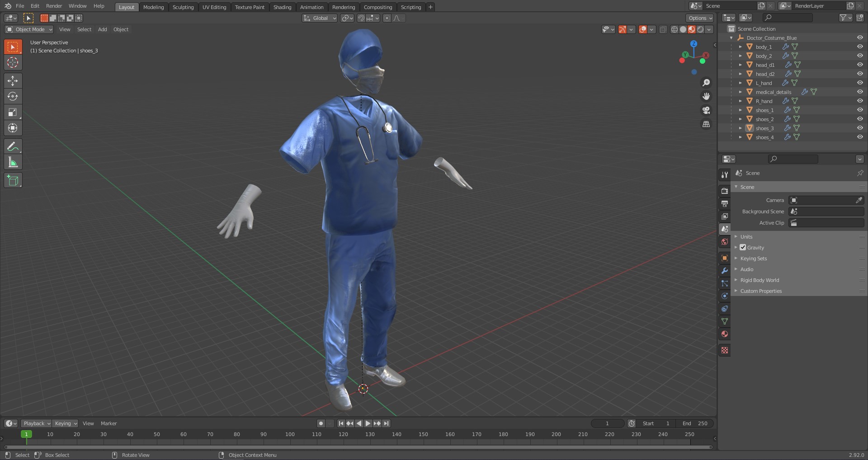Open the Keying dropdown

[65, 423]
